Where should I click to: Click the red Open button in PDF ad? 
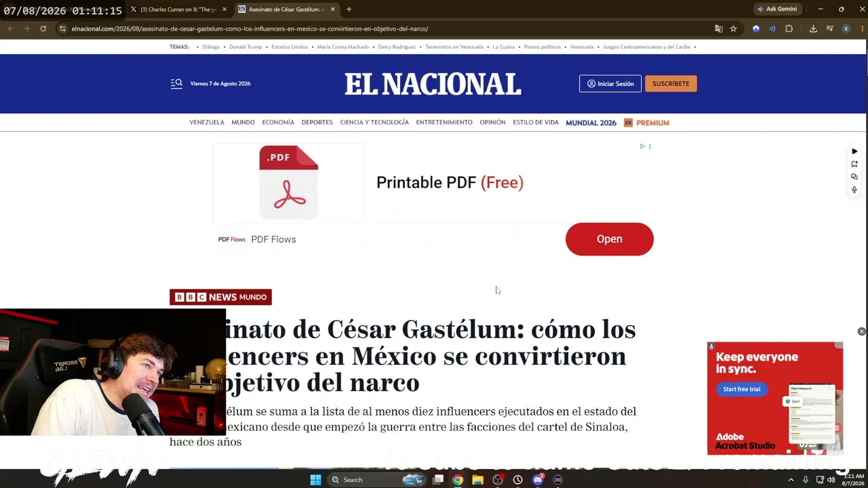[610, 239]
